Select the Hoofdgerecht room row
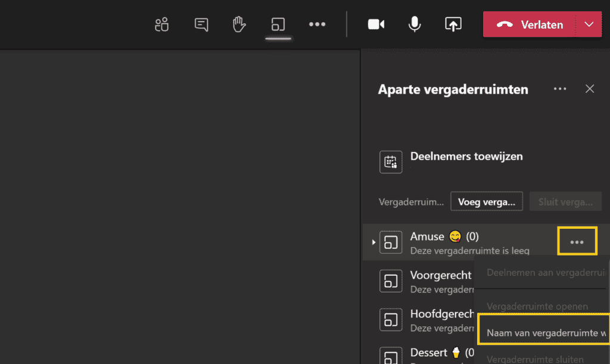The width and height of the screenshot is (610, 364). [418, 320]
